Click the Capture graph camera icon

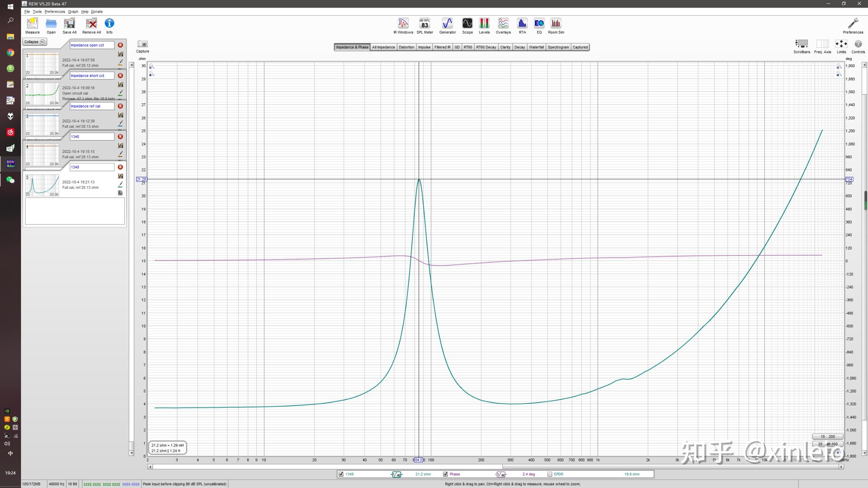click(143, 45)
